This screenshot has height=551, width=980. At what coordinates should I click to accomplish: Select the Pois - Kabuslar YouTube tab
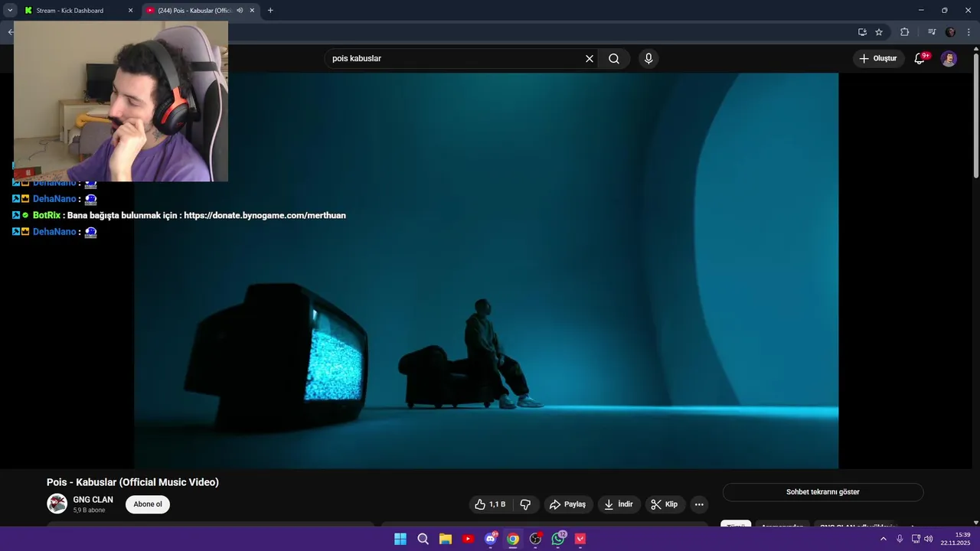point(201,11)
